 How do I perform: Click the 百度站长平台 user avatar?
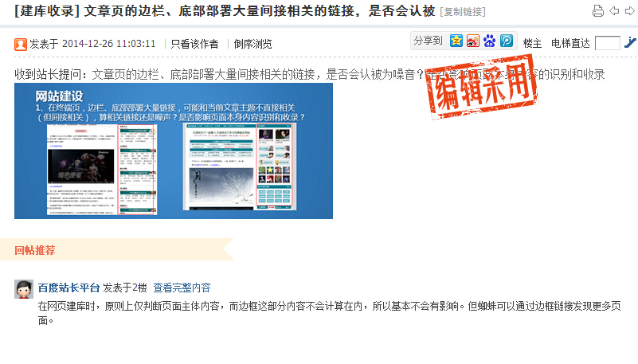click(23, 289)
